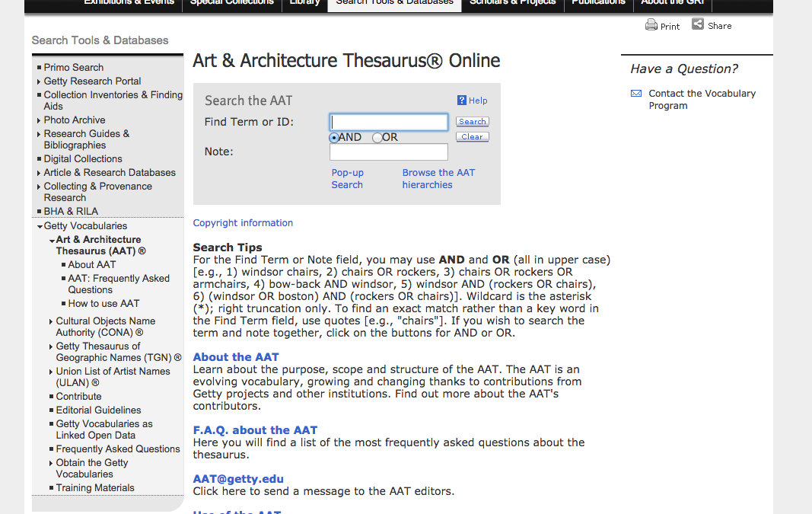Open Getty Research Portal sidebar link
The width and height of the screenshot is (812, 514).
pos(92,81)
